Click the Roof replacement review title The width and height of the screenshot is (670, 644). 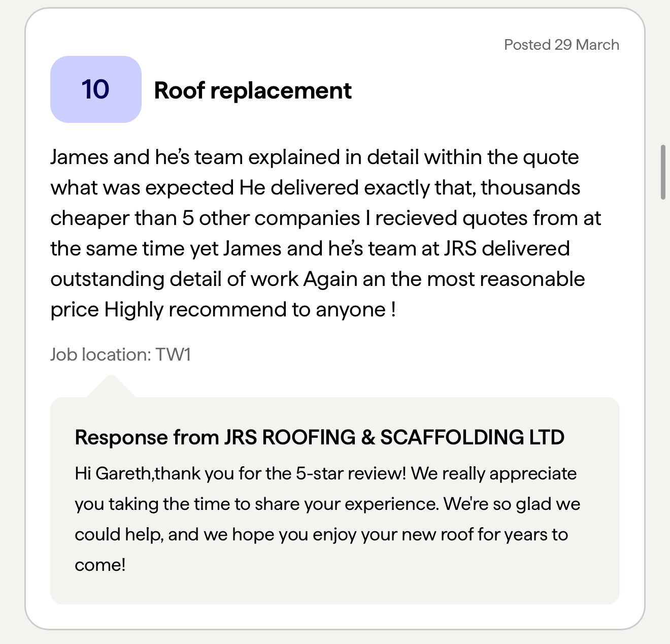coord(252,91)
